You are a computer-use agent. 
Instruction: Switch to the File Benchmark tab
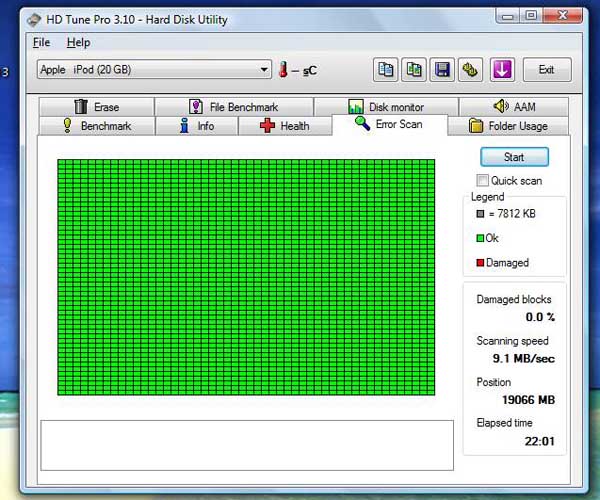coord(233,107)
